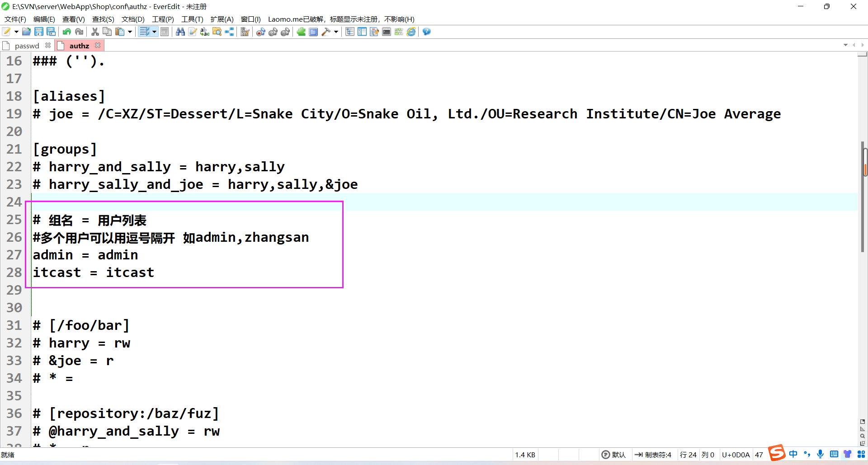The width and height of the screenshot is (868, 465).
Task: Click the blue Help question icon
Action: tap(427, 32)
